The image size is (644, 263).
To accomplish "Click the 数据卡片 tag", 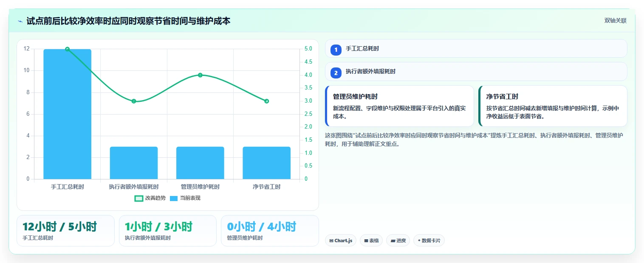I will [429, 241].
